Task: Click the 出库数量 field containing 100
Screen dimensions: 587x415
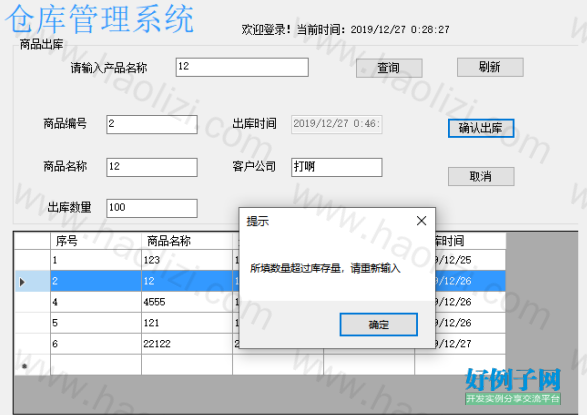Action: coord(152,208)
